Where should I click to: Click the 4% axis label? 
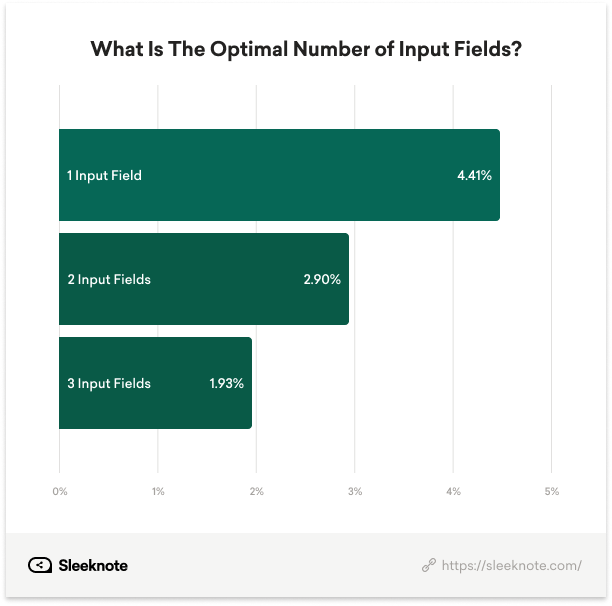click(x=454, y=491)
